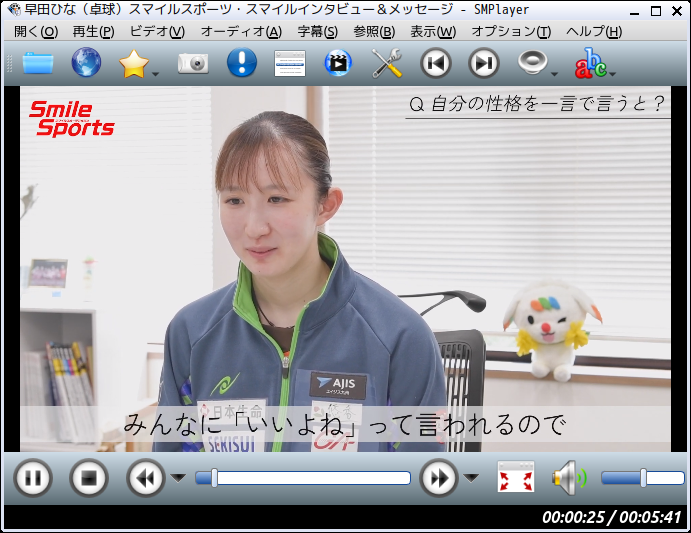Expand the rewind options dropdown arrow
Image resolution: width=691 pixels, height=533 pixels.
(178, 477)
